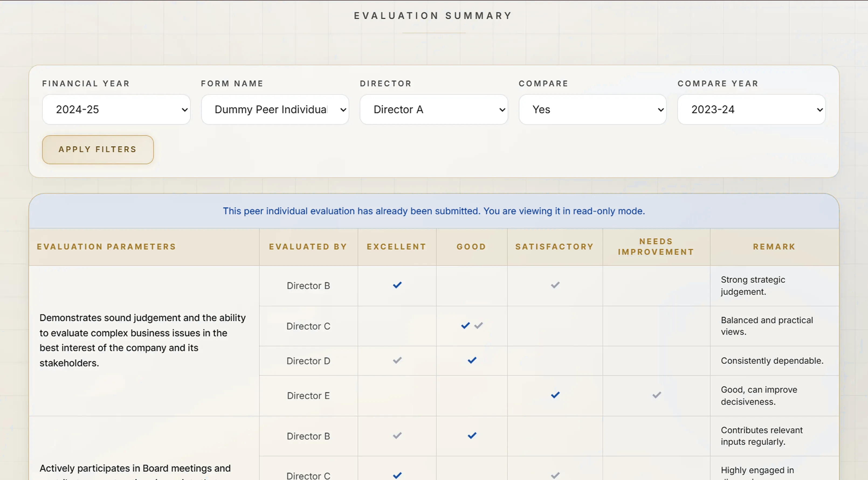Click the Needs Improvement column header

[656, 247]
